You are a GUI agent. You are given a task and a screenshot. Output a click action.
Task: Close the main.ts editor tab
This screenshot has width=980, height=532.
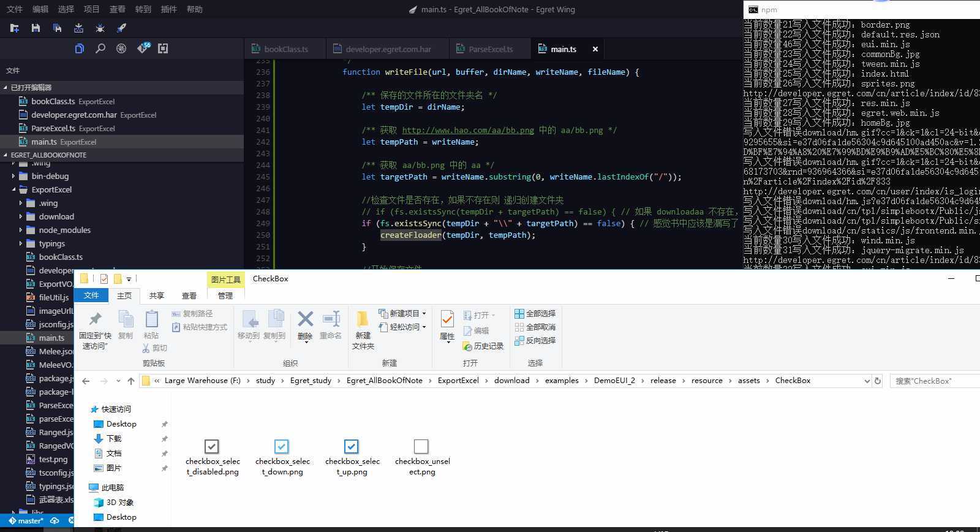click(x=595, y=49)
